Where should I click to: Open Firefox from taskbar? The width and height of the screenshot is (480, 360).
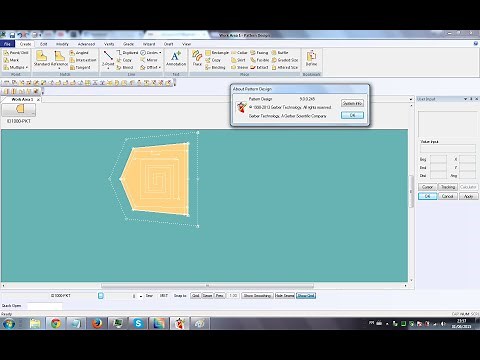tap(97, 323)
